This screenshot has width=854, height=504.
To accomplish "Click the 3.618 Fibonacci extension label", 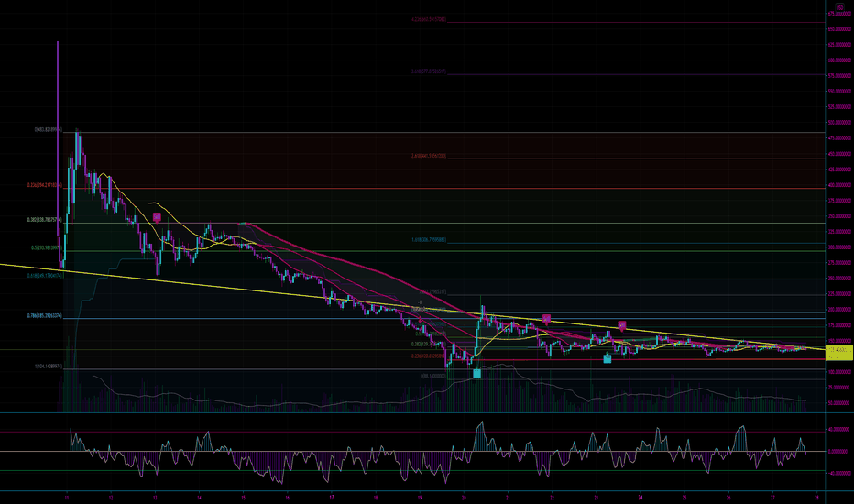I will tap(429, 71).
